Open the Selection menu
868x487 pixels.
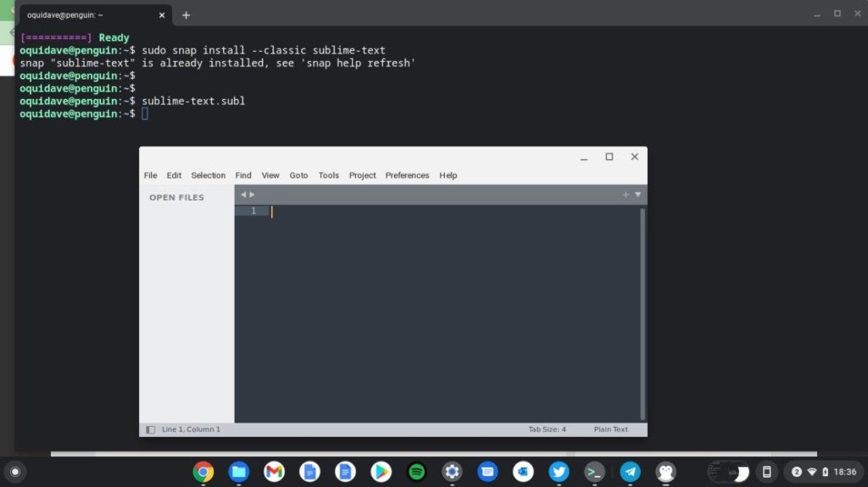coord(209,174)
